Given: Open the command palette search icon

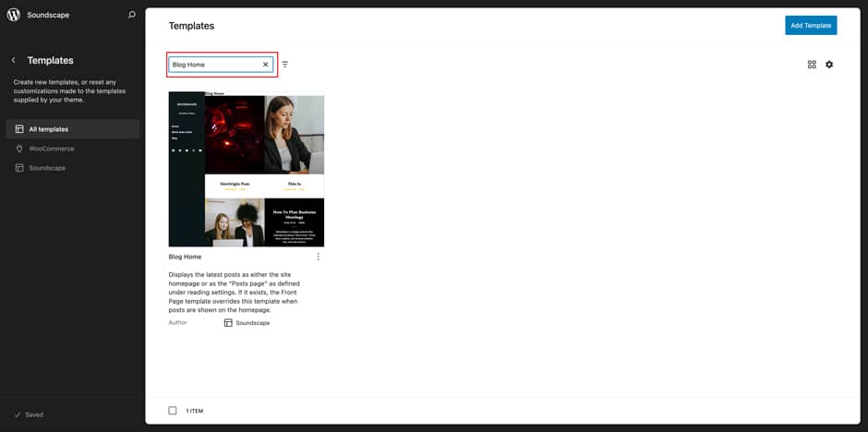Looking at the screenshot, I should click(131, 15).
